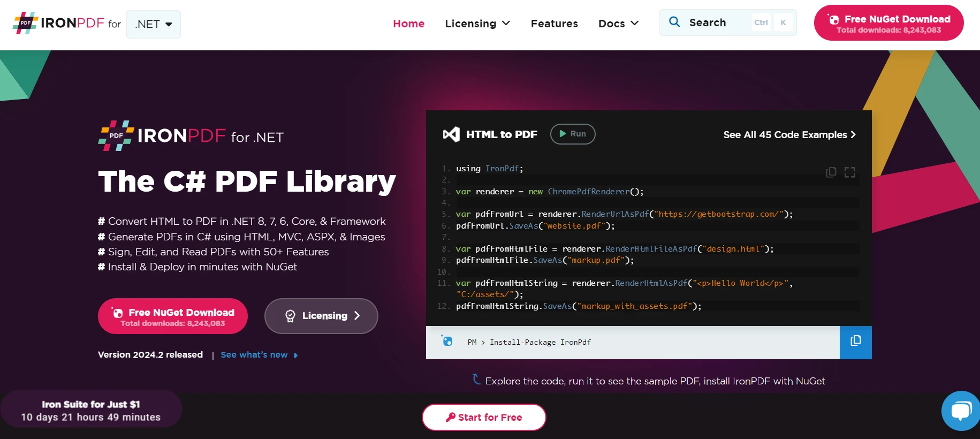
Task: Open the live chat bubble
Action: coord(961,411)
